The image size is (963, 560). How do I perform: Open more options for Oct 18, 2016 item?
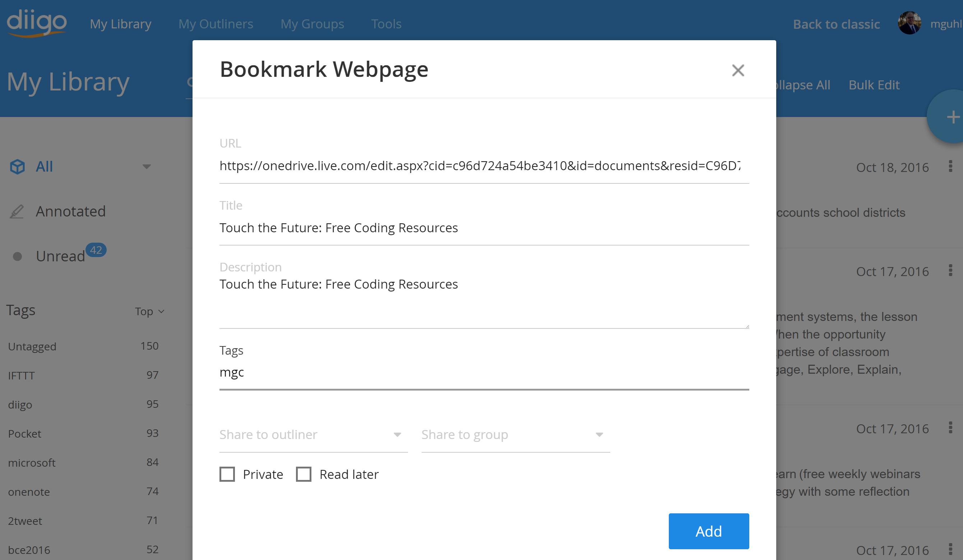click(x=950, y=167)
